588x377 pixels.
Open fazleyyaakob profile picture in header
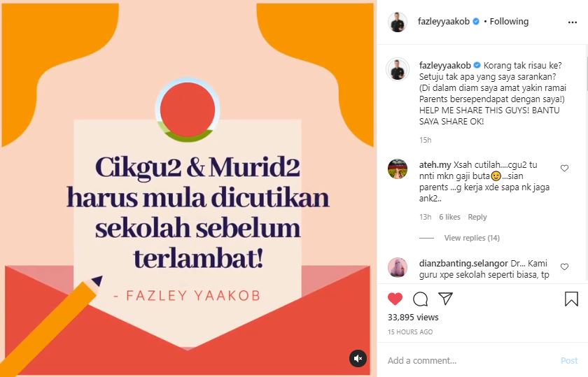[x=398, y=22]
